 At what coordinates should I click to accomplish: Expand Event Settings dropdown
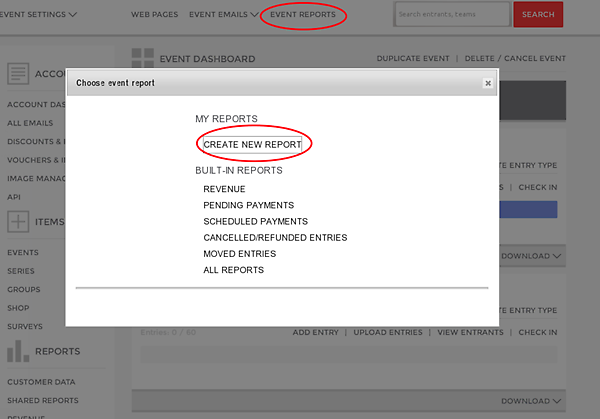(38, 15)
